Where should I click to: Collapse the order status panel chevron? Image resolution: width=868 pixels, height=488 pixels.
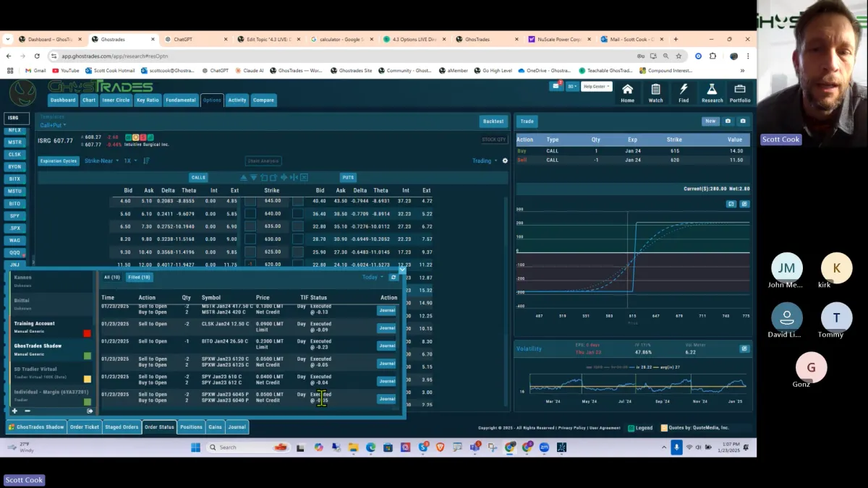pos(402,270)
